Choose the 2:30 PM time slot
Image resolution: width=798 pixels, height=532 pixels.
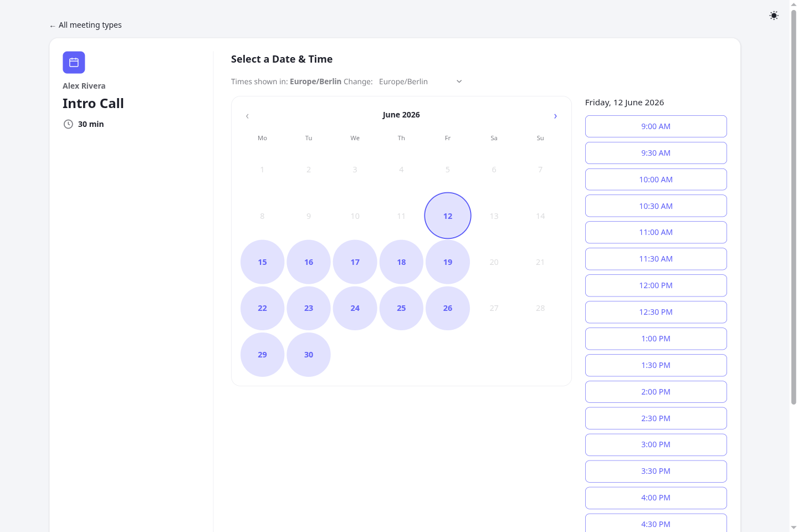tap(656, 418)
